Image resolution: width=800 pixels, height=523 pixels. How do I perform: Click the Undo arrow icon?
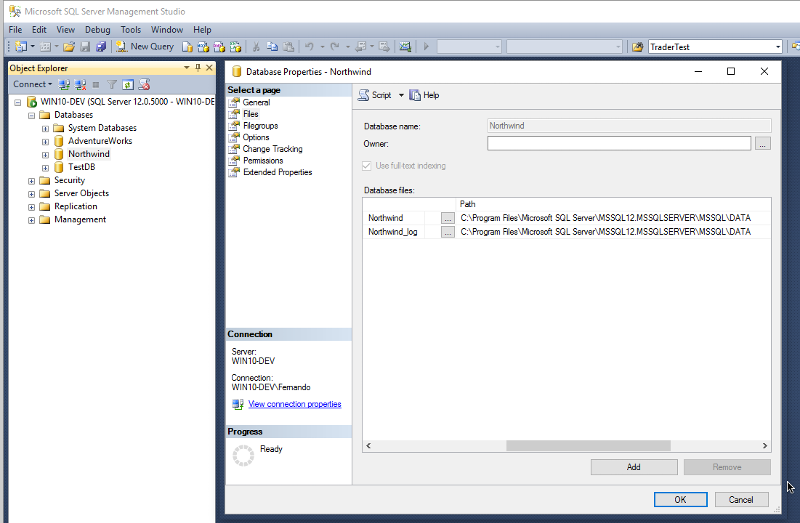(x=309, y=47)
